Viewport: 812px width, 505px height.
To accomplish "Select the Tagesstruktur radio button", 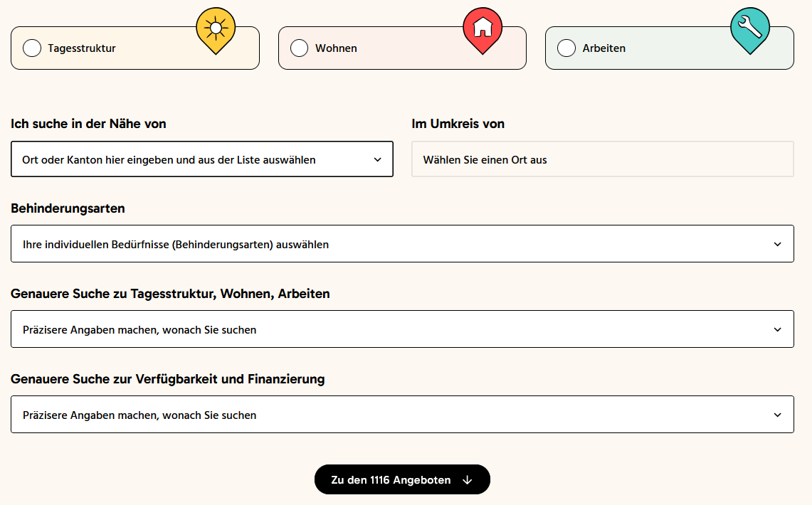I will 32,48.
